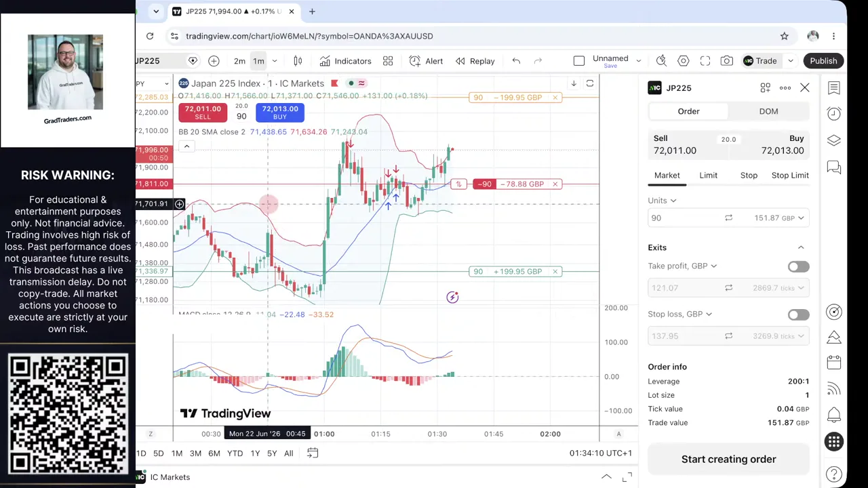Bookmark this page with star icon
This screenshot has height=488, width=868.
784,36
